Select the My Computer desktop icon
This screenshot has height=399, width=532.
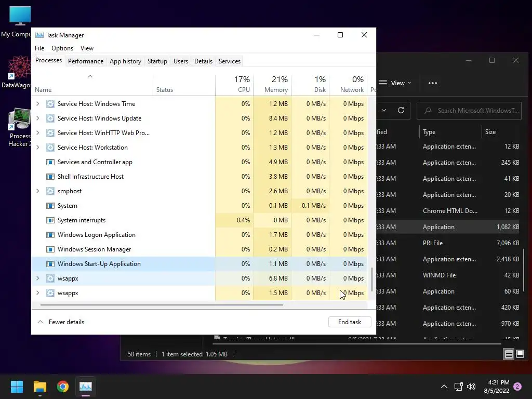coord(17,22)
